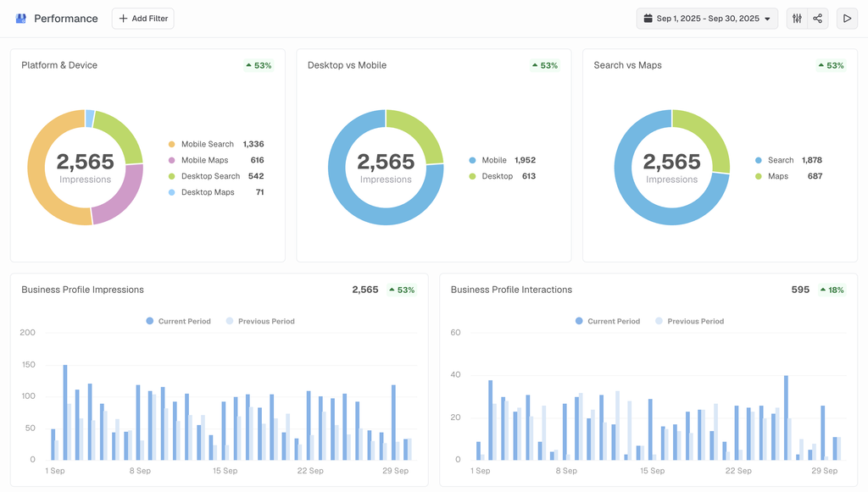
Task: Click the Platform & Device card title
Action: [59, 65]
